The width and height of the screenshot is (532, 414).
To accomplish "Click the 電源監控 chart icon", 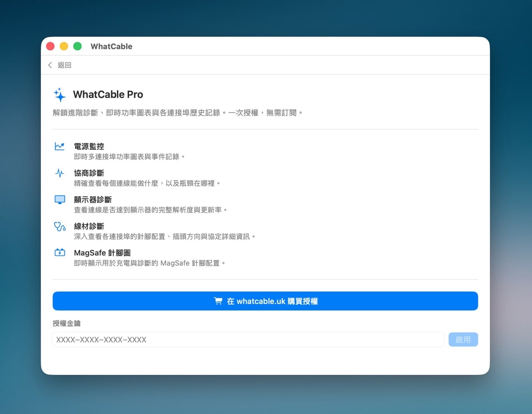I will [x=60, y=146].
